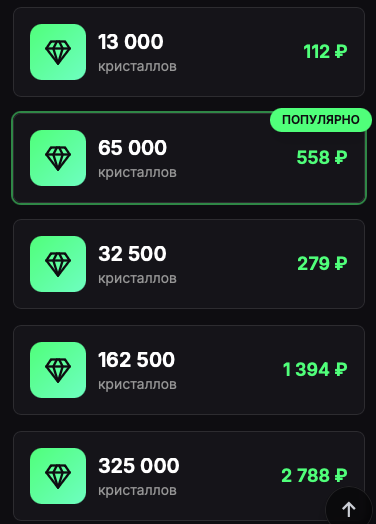This screenshot has width=376, height=524.
Task: Click the 325 000 amount text
Action: [x=139, y=465]
